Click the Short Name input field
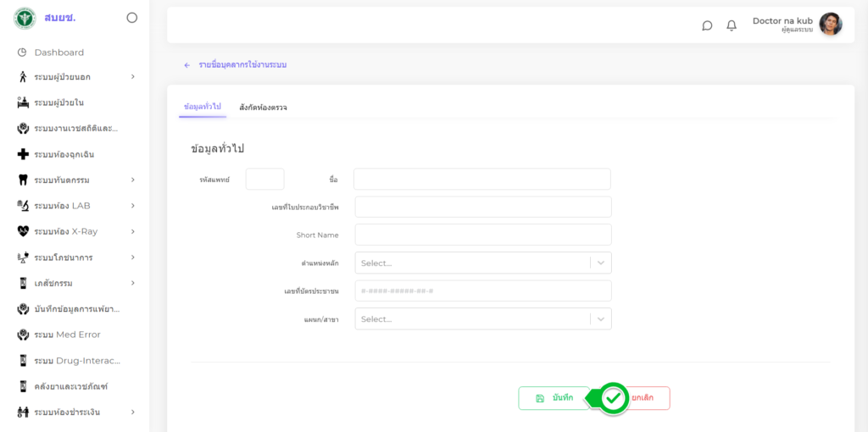This screenshot has height=432, width=868. click(482, 235)
